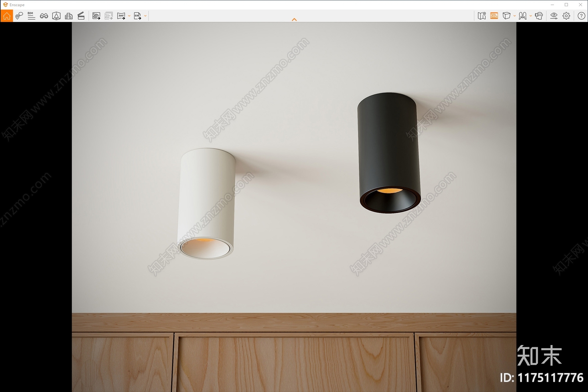Screen dimensions: 588x392
Task: Click the cube Rendering Style icon
Action: 506,16
